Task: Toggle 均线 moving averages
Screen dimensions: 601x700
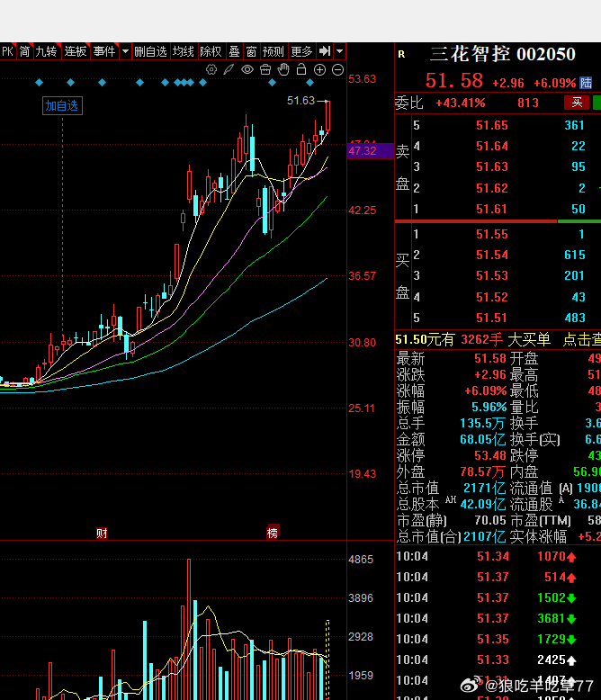Action: tap(184, 51)
